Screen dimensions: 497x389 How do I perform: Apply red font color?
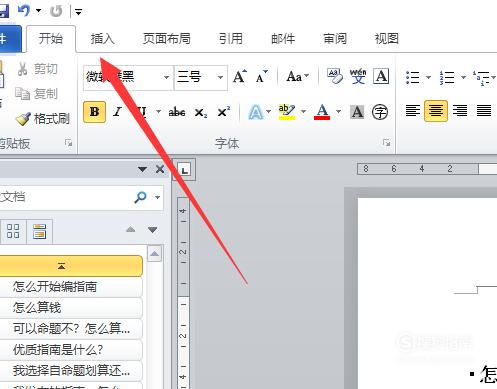coord(322,112)
